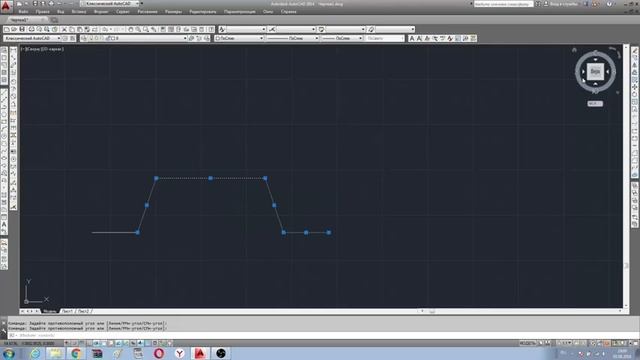
Task: Toggle МОДЕЛЬ model/paper space button
Action: tap(527, 343)
